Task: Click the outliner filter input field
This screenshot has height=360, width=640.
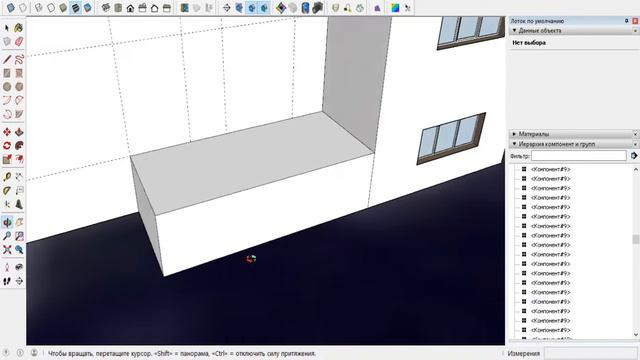Action: pos(579,156)
